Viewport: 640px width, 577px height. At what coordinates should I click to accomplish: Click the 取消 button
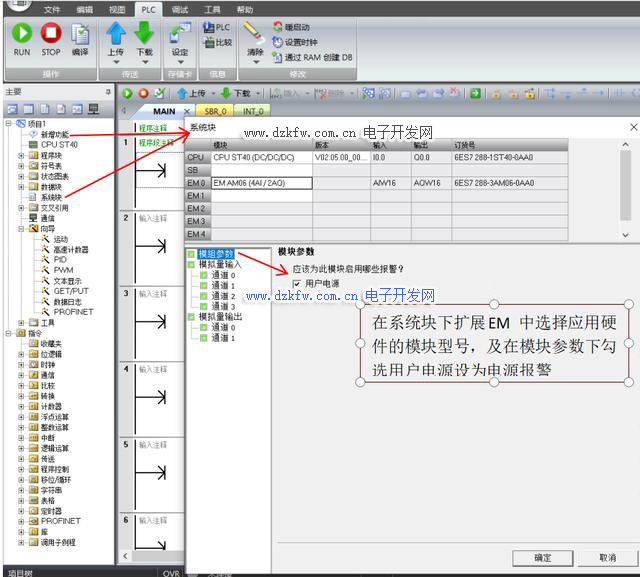click(606, 557)
